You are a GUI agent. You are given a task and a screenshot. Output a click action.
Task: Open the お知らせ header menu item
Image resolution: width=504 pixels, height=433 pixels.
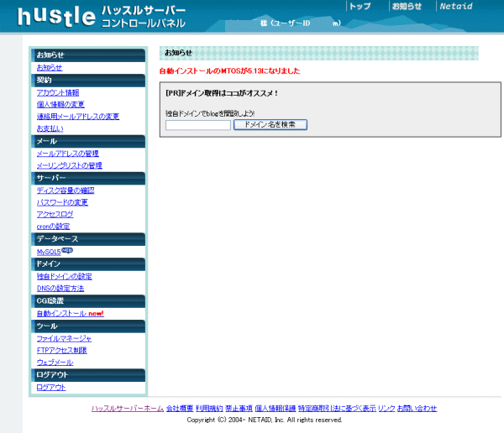pos(407,6)
